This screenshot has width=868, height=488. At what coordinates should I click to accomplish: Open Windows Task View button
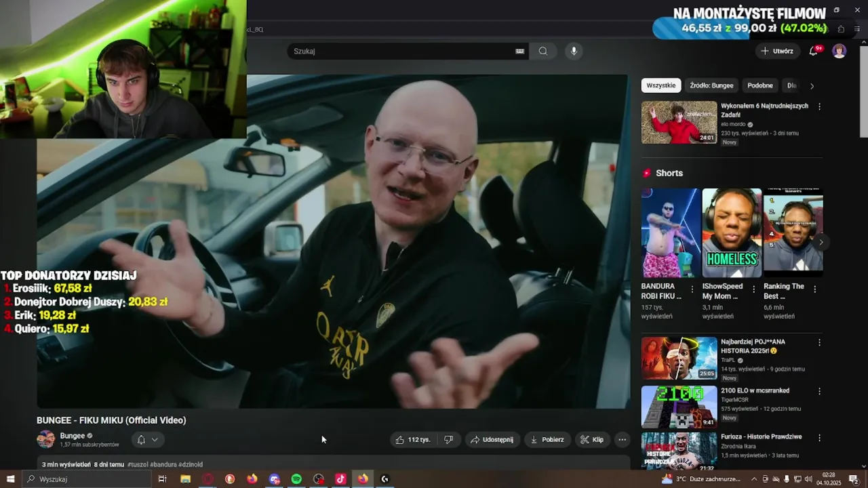pyautogui.click(x=162, y=479)
